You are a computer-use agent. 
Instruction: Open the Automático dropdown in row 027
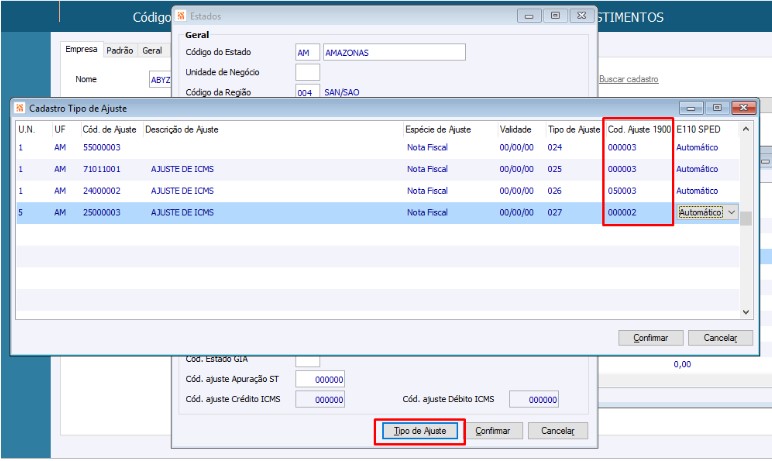(732, 212)
